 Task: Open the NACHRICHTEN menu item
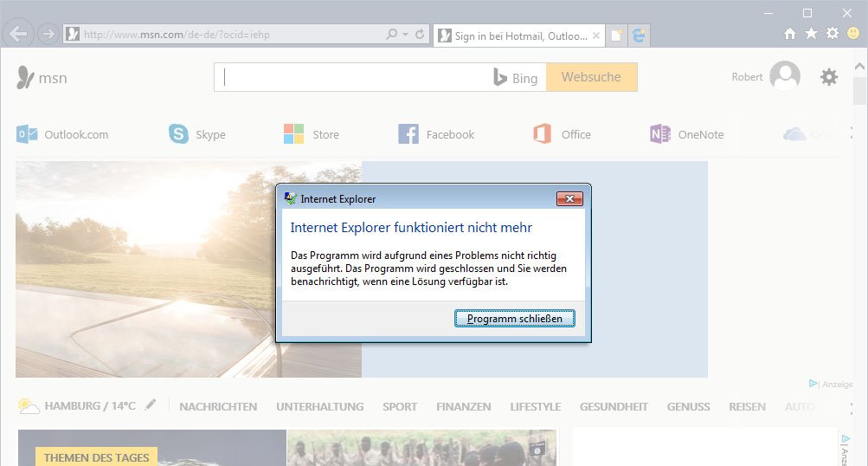(218, 407)
